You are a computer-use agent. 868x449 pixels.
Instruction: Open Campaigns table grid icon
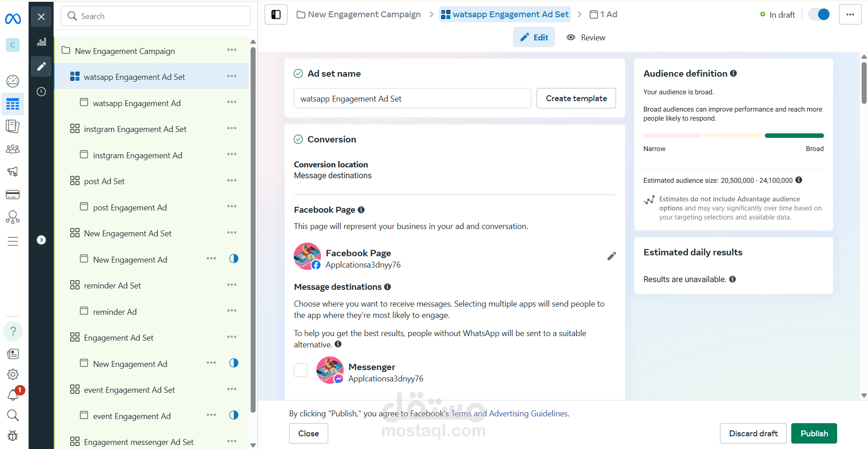tap(13, 104)
